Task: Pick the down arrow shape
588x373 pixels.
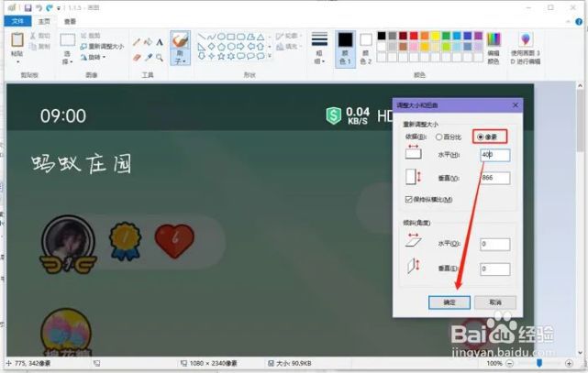Action: (x=202, y=56)
